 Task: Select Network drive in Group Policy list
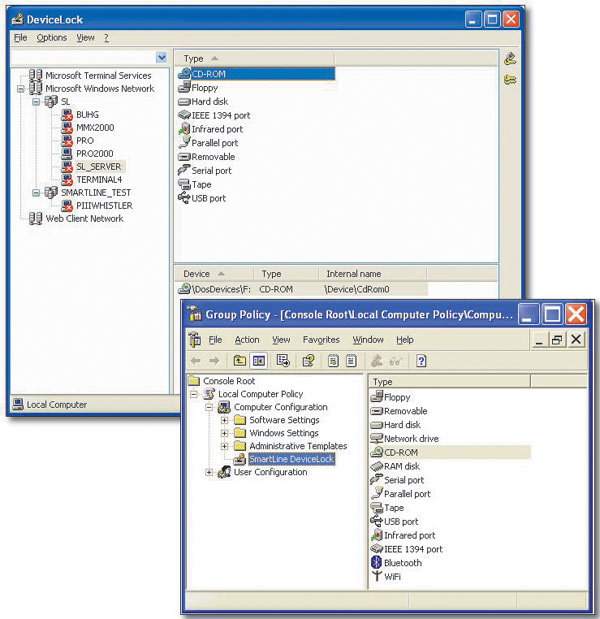click(x=405, y=439)
